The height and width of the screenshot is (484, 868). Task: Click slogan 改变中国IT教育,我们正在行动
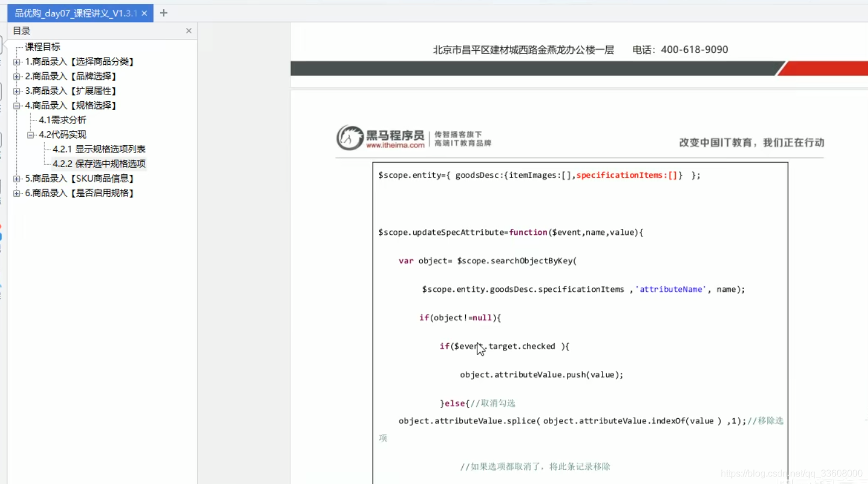pos(752,143)
